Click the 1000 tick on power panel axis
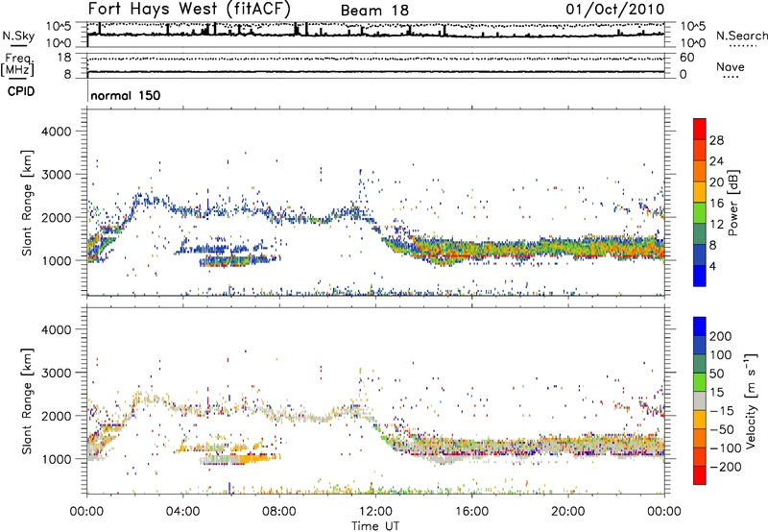This screenshot has width=768, height=532. (56, 260)
